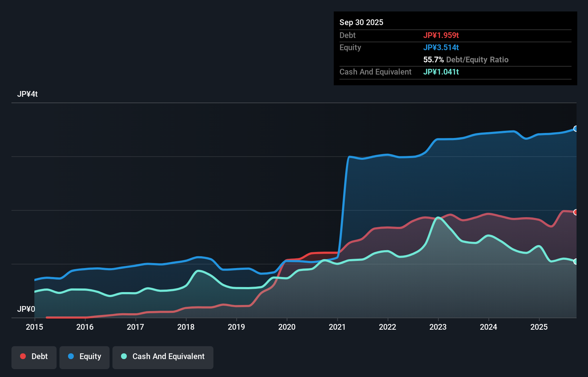Select the red Debt endpoint marker on chart
The image size is (588, 377).
pyautogui.click(x=576, y=211)
